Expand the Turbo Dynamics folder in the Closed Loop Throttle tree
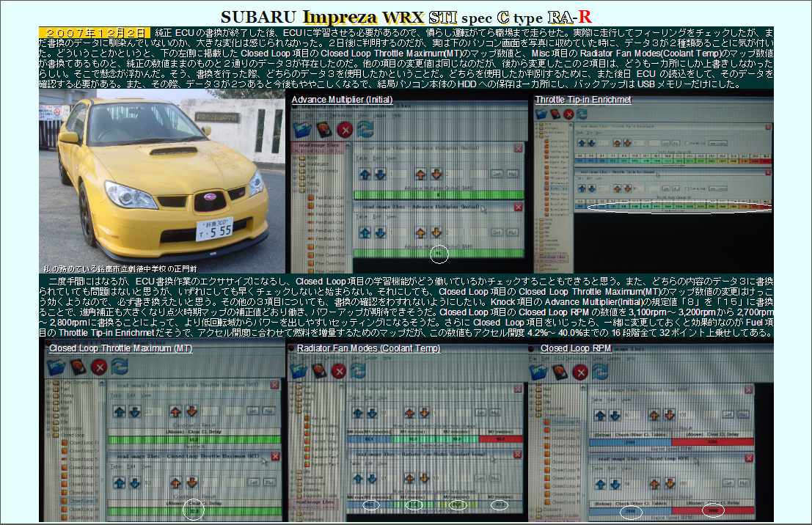 tap(47, 383)
